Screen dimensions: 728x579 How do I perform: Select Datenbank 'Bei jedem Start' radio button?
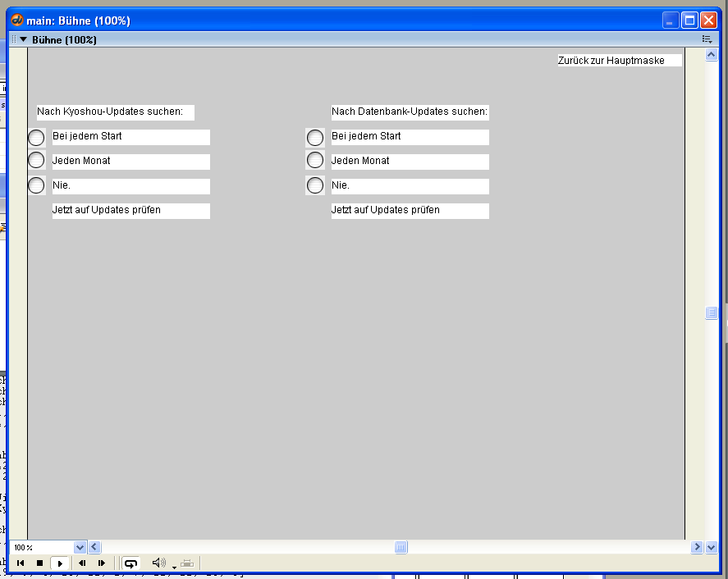click(x=315, y=137)
